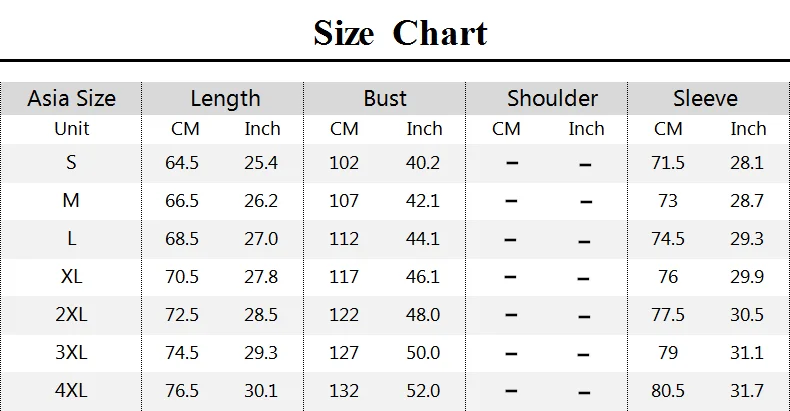The image size is (790, 411).
Task: Select the 107 bust value for M
Action: point(343,201)
